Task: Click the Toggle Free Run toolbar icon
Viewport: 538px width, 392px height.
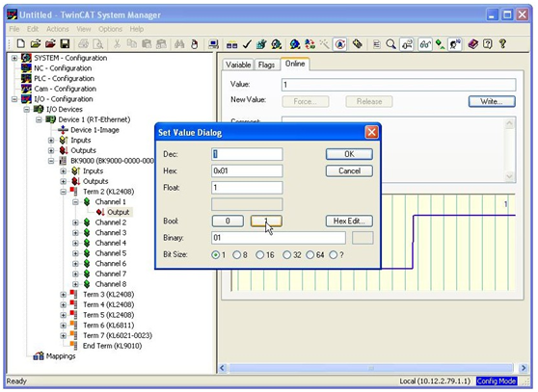Action: [339, 44]
